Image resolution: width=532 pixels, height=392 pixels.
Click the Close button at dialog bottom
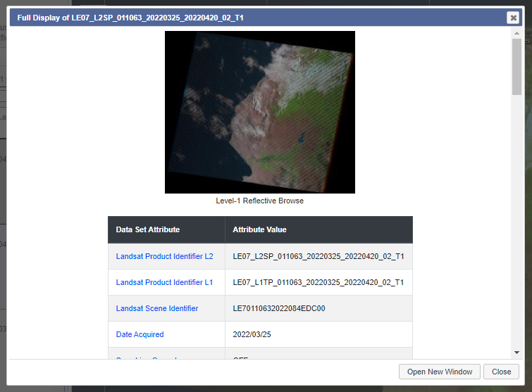pos(501,372)
